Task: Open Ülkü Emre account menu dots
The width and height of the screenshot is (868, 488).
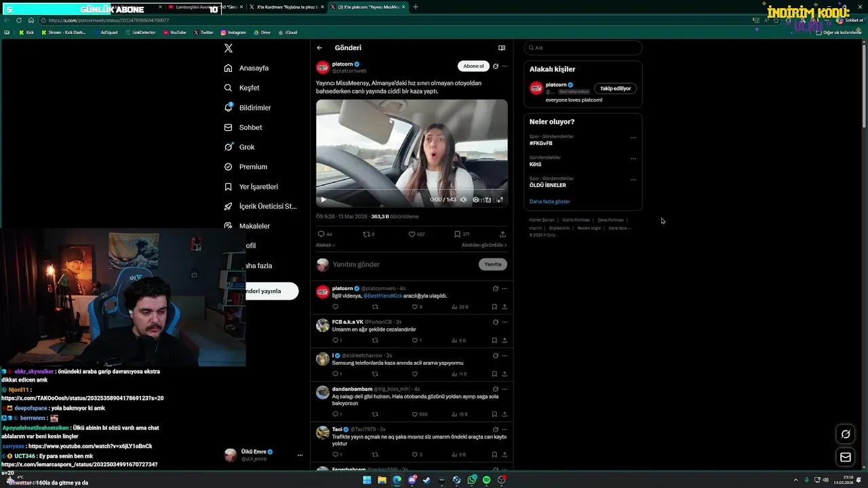Action: click(300, 455)
